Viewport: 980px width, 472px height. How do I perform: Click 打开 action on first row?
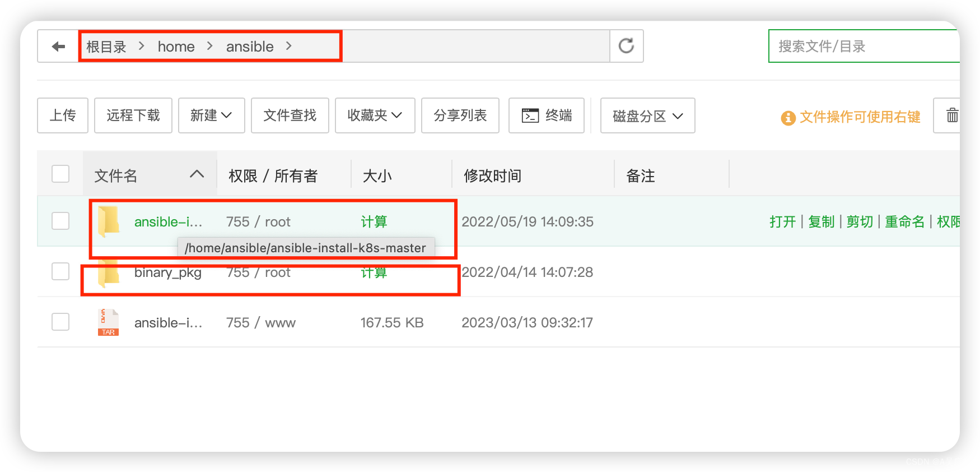(x=783, y=221)
